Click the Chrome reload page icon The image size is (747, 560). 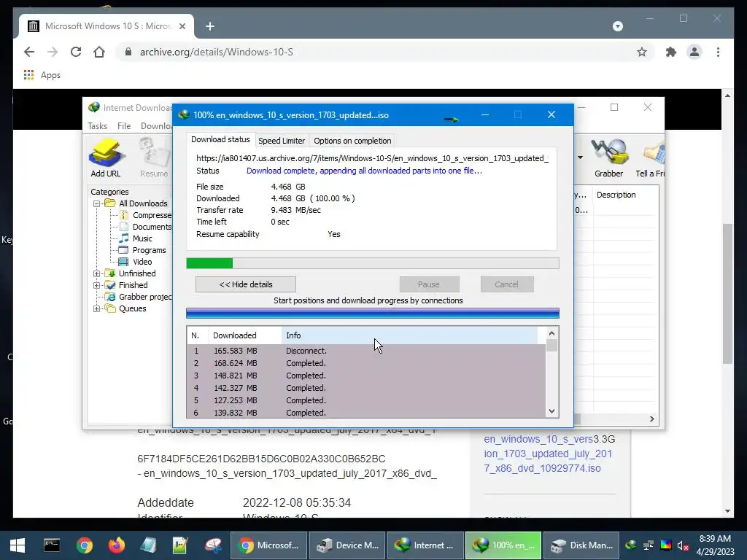(76, 52)
